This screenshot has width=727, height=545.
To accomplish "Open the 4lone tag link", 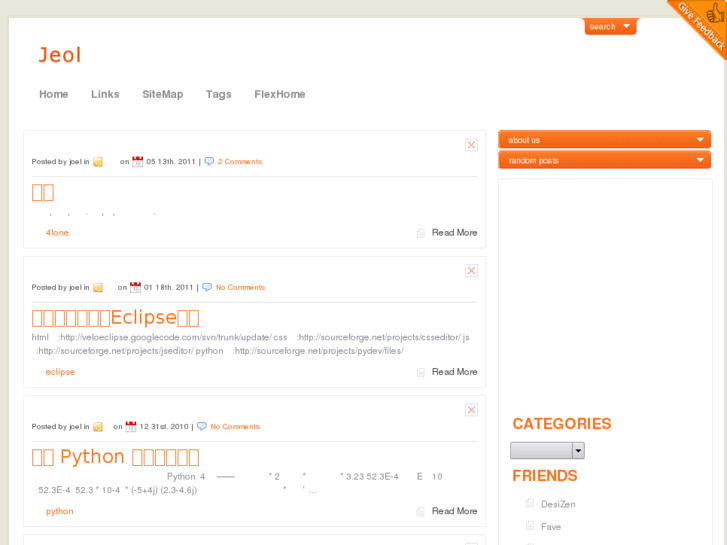I will [x=57, y=233].
